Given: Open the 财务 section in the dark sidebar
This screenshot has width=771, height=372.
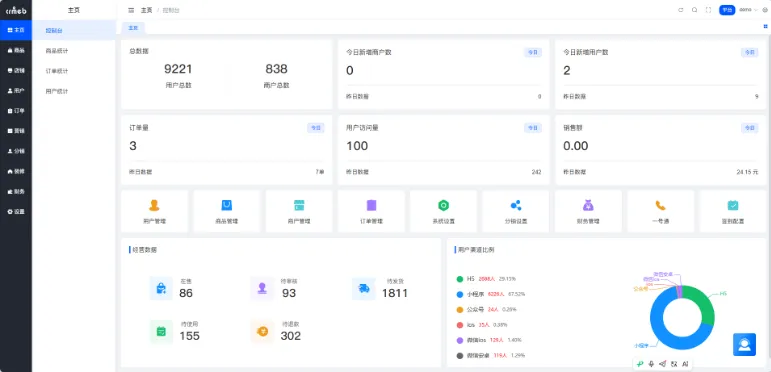Looking at the screenshot, I should pos(16,191).
